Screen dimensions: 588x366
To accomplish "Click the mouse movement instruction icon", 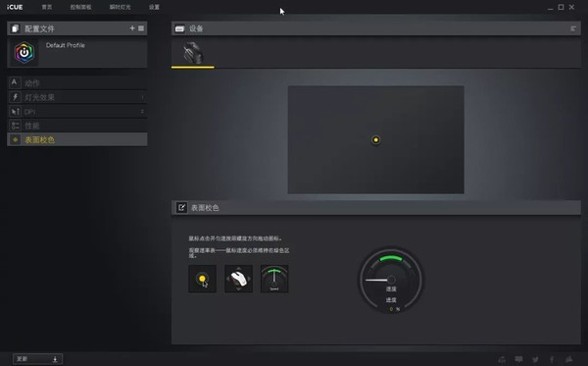I will click(238, 279).
